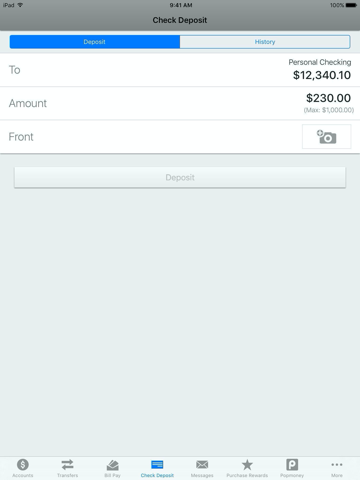Tap the camera icon to capture check front

(x=326, y=137)
